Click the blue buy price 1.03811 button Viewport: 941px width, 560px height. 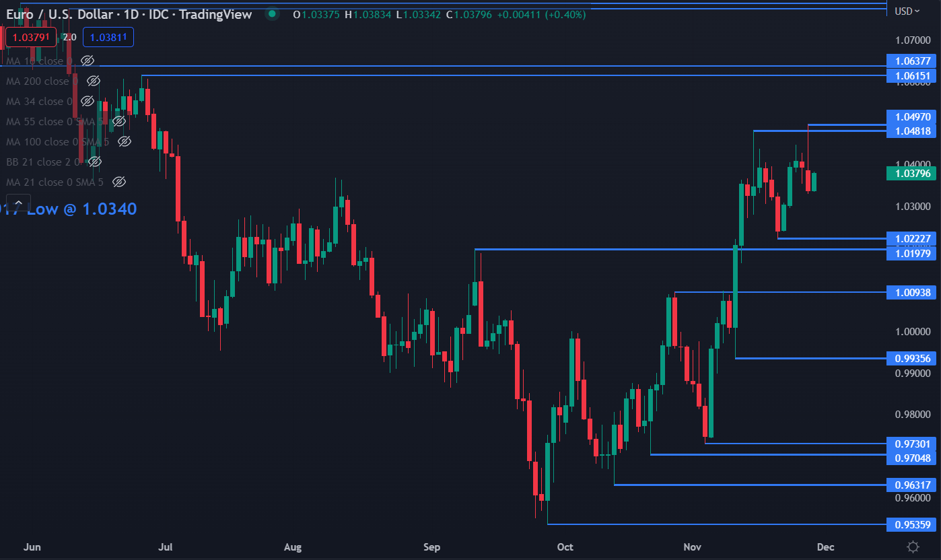pos(108,38)
